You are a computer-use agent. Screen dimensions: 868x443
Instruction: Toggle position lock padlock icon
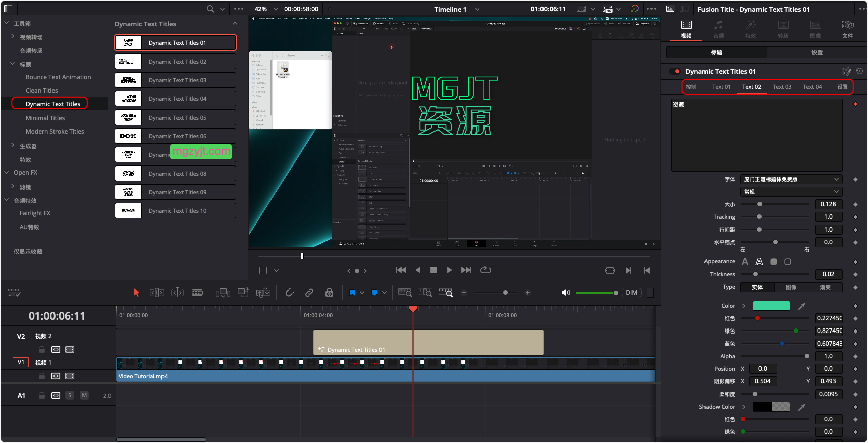click(x=329, y=293)
